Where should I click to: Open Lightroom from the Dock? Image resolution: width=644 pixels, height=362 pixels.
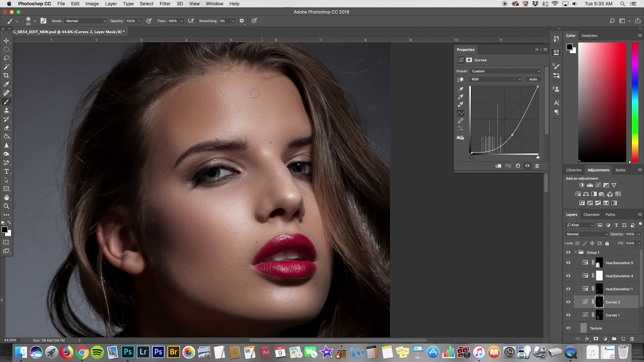point(143,352)
